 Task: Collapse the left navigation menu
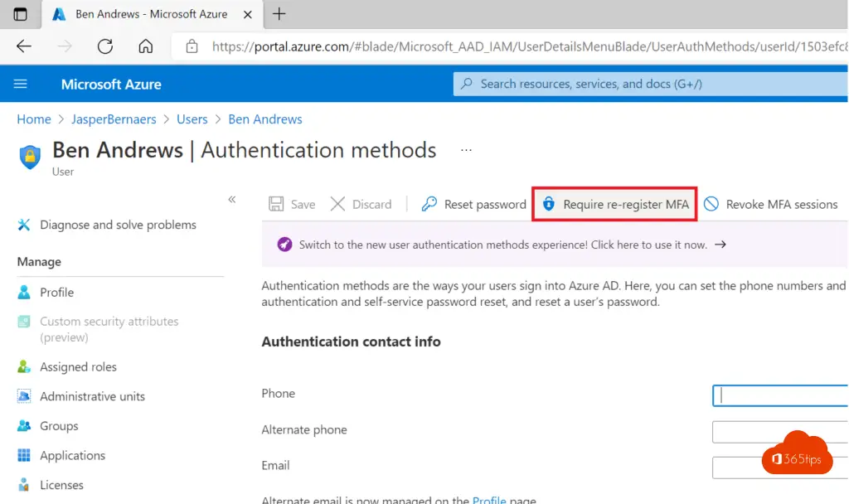point(232,199)
